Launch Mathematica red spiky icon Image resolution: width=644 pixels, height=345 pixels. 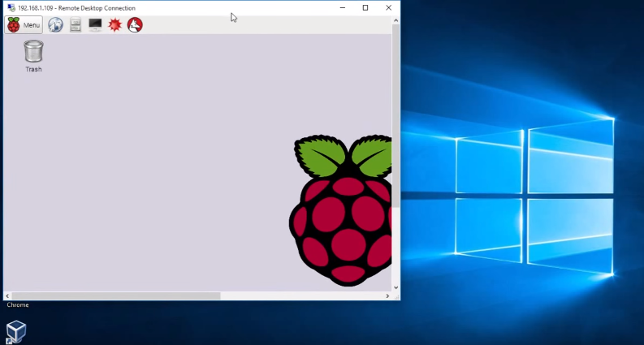point(115,25)
